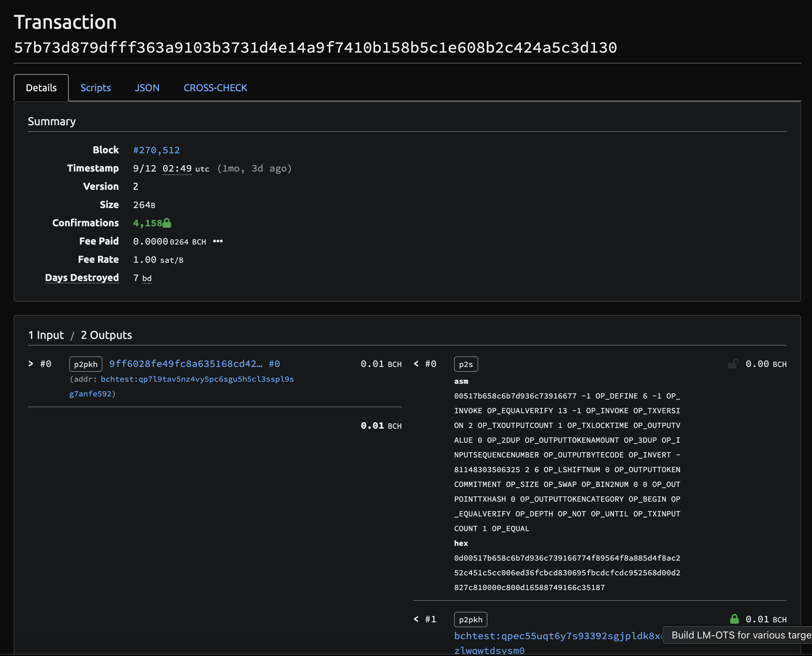Open the input address bchtest:qp7l9tav5nz4 link
Image resolution: width=812 pixels, height=656 pixels.
(197, 379)
